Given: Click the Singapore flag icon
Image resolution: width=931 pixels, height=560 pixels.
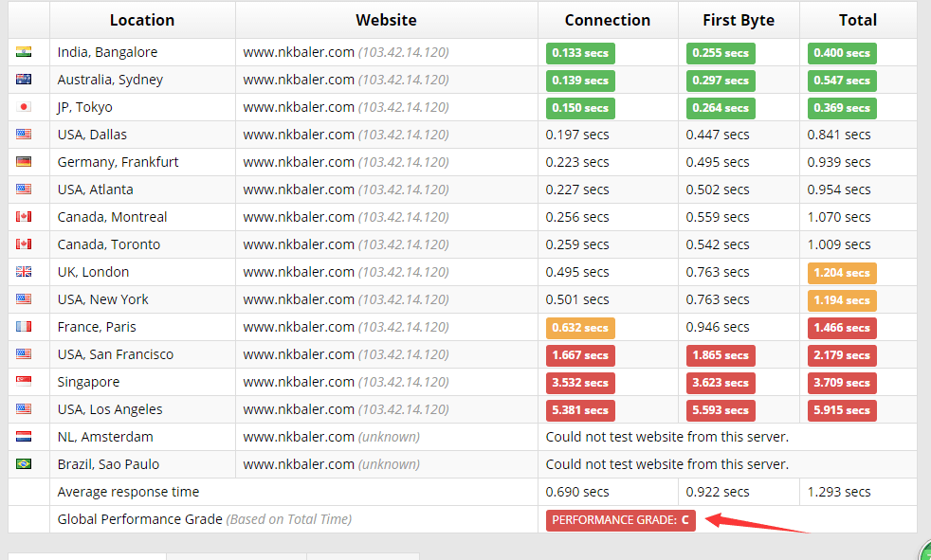Looking at the screenshot, I should [x=24, y=382].
